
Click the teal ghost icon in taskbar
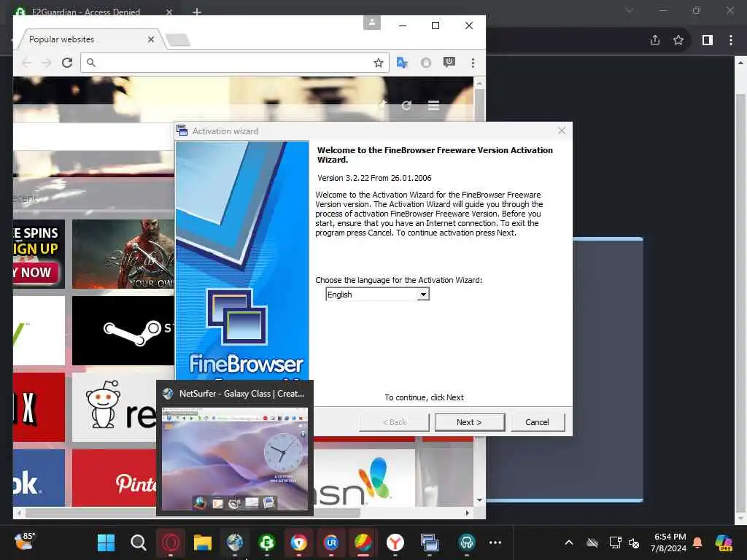466,542
